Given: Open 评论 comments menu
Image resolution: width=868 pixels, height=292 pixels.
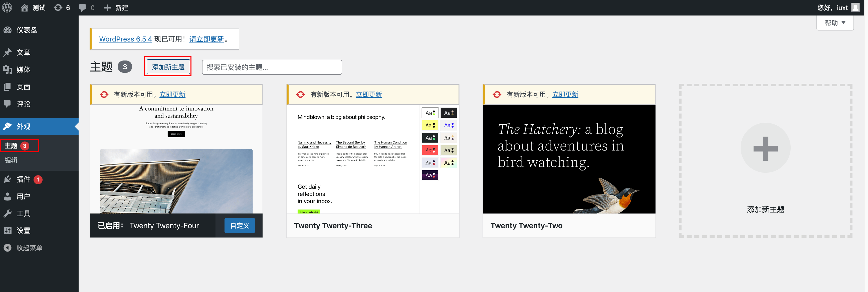Looking at the screenshot, I should (x=39, y=104).
